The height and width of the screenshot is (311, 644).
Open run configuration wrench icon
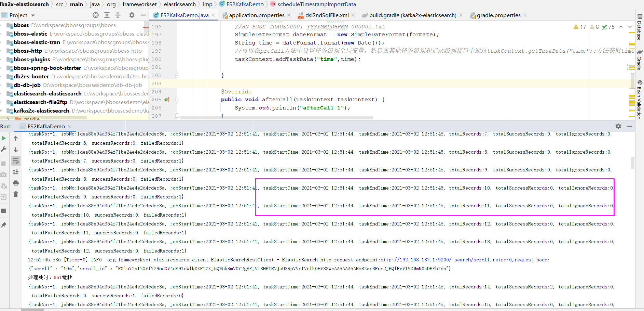pos(4,149)
